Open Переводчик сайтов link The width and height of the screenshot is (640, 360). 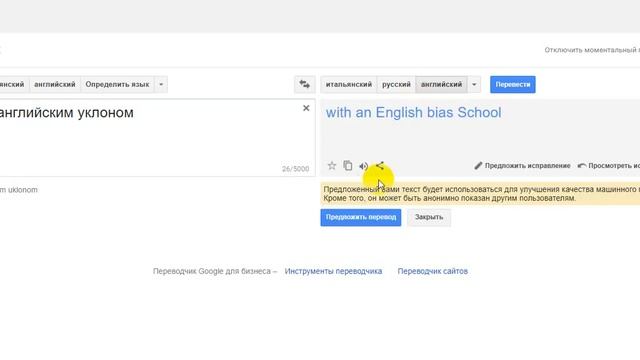click(433, 271)
